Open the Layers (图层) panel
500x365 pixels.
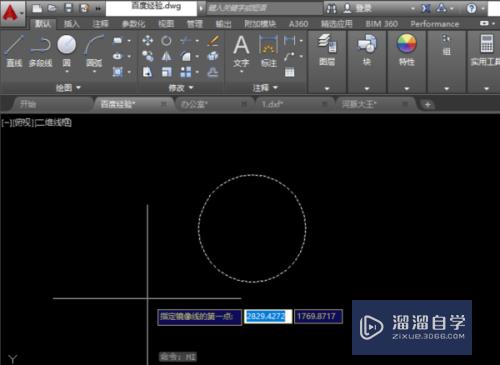[327, 49]
